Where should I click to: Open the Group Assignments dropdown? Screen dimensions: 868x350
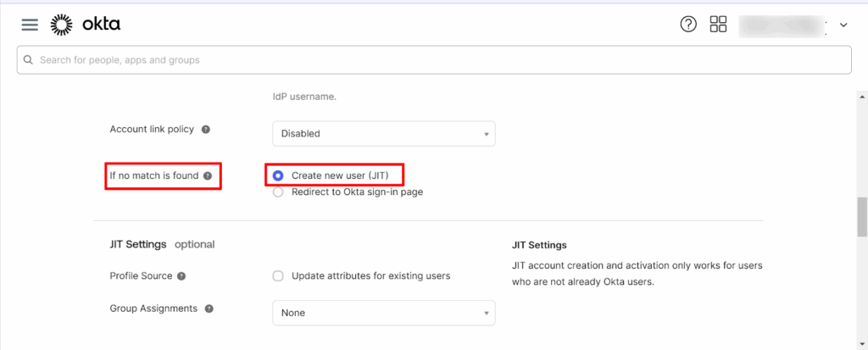click(384, 313)
